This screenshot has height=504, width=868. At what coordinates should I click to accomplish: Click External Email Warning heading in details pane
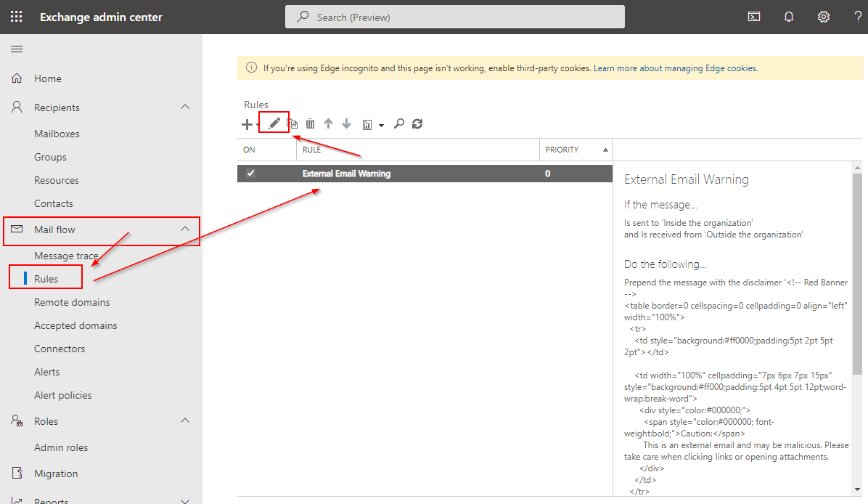coord(687,179)
